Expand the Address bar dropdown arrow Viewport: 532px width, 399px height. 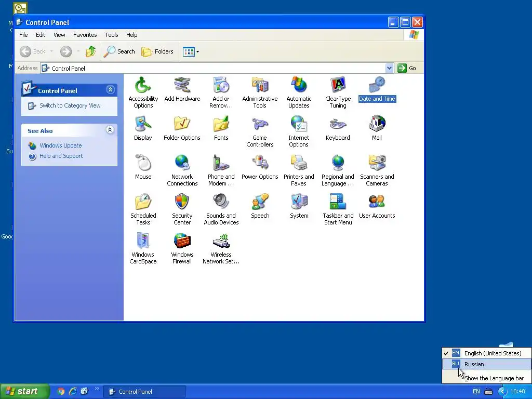[x=389, y=68]
